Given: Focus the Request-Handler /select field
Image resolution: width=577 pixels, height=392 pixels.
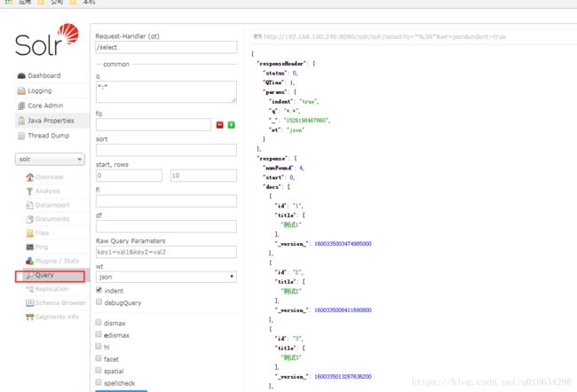Looking at the screenshot, I should point(166,47).
